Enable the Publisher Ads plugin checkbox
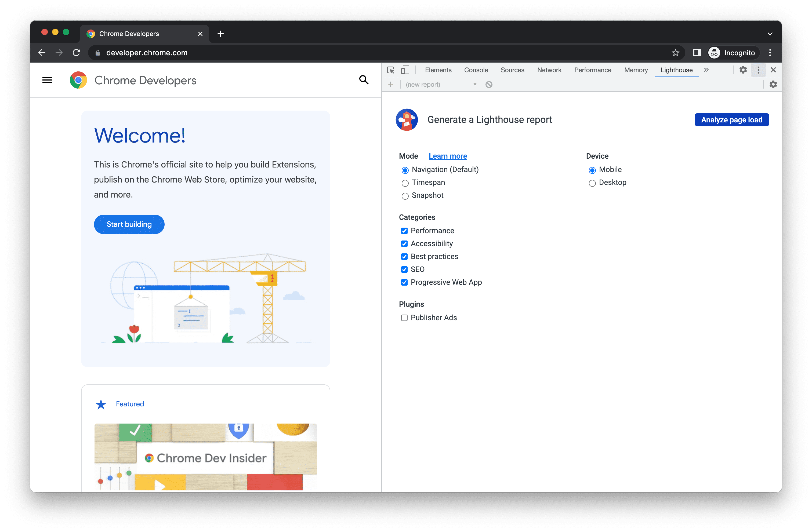Viewport: 812px width, 532px height. pyautogui.click(x=403, y=318)
